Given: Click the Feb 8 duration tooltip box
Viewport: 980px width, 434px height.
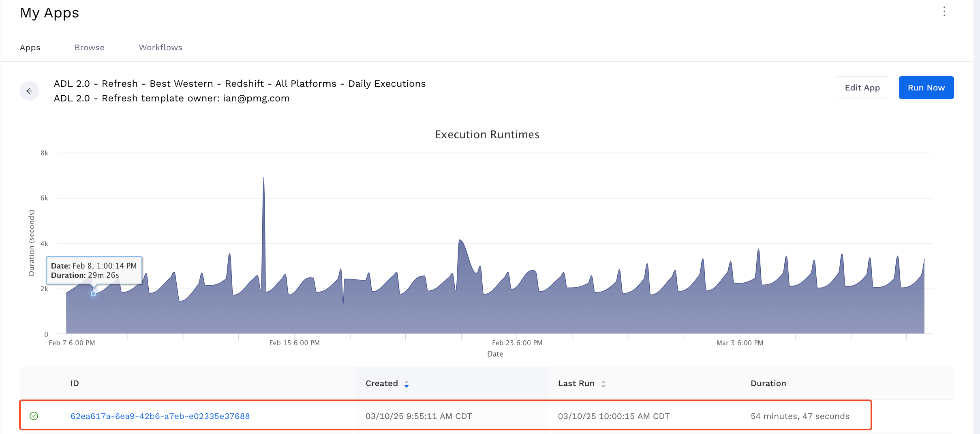Looking at the screenshot, I should point(94,270).
